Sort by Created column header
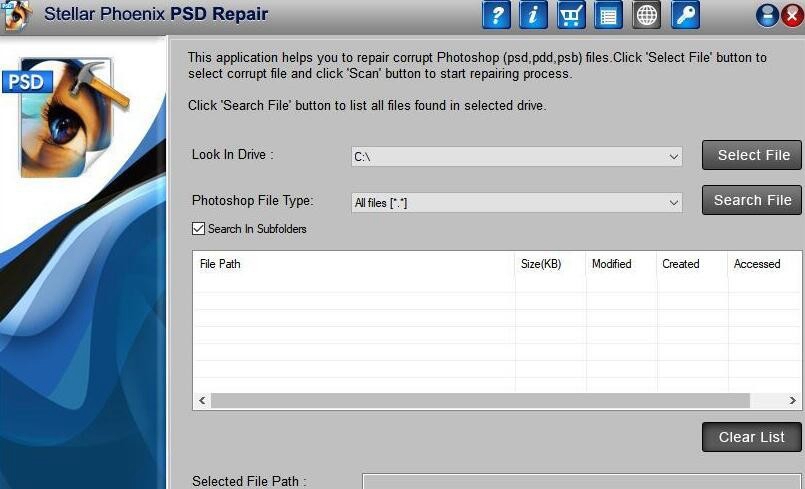The width and height of the screenshot is (805, 489). [692, 264]
